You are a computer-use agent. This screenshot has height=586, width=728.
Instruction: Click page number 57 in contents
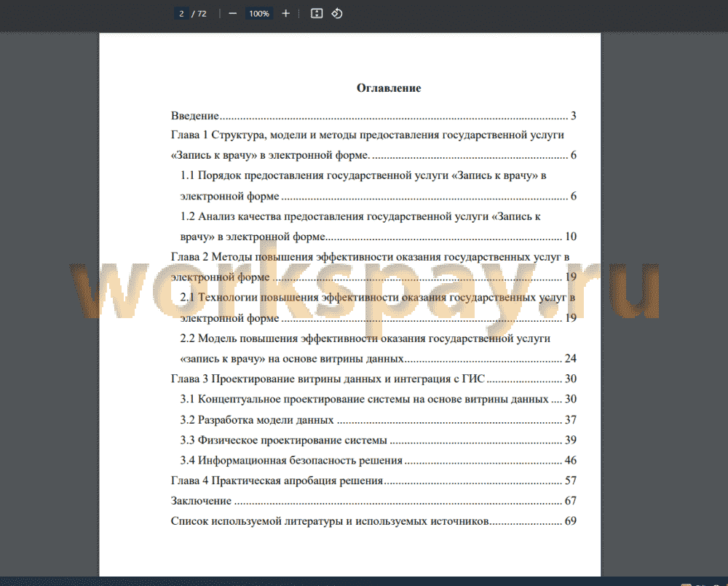pos(571,480)
